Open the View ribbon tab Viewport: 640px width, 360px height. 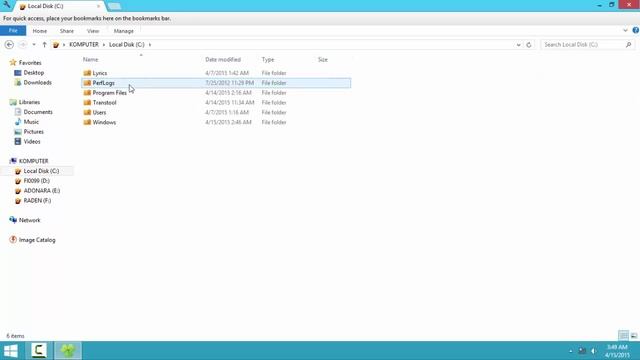(x=93, y=31)
